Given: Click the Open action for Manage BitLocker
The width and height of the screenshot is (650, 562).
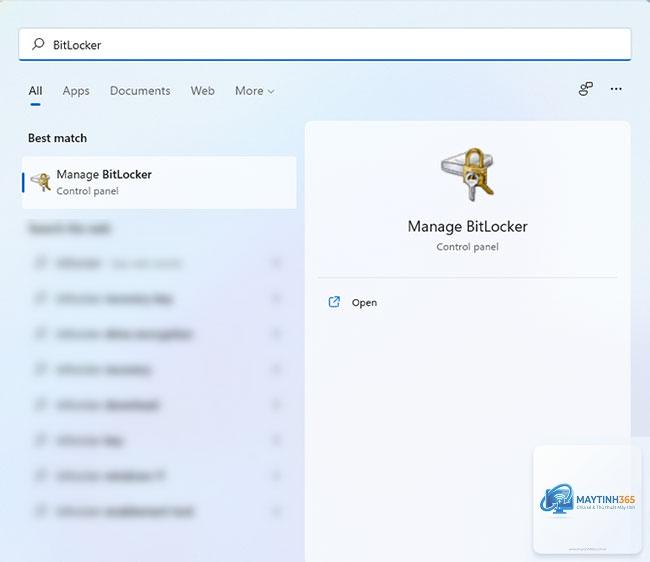Looking at the screenshot, I should tap(364, 303).
